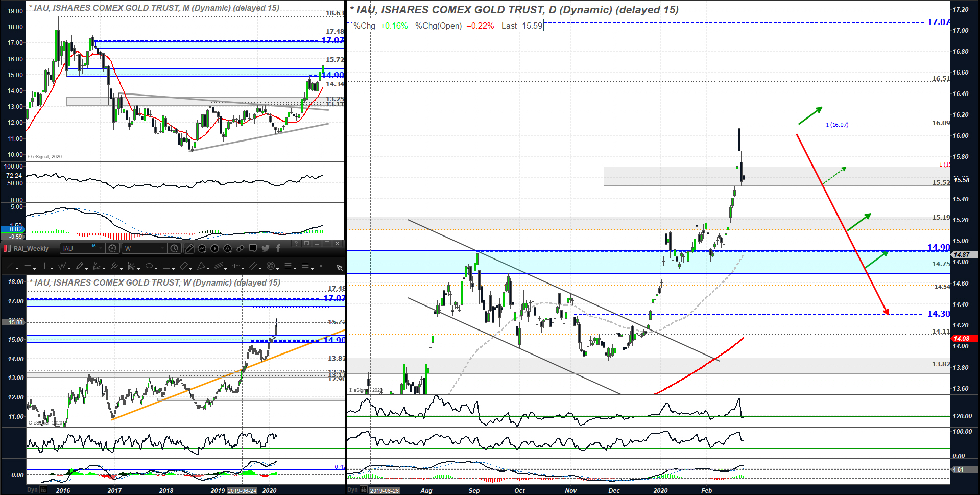This screenshot has width=980, height=495.
Task: Open the W interval dropdown
Action: 145,249
